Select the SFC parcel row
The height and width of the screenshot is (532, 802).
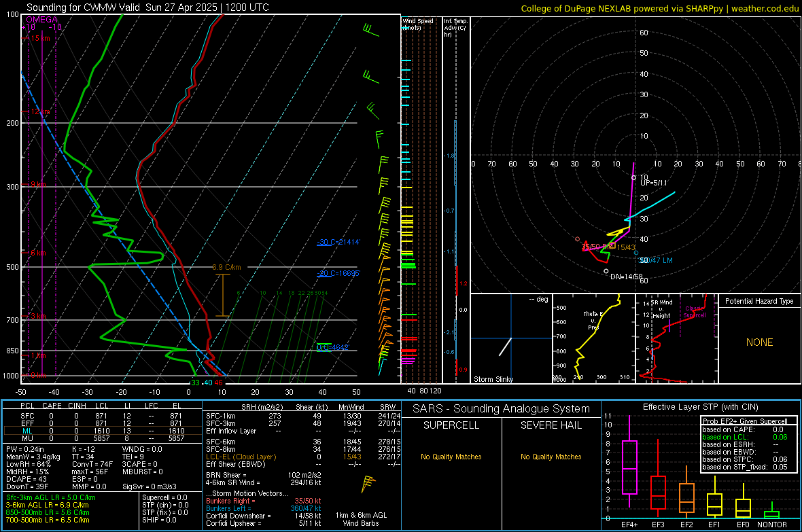click(102, 416)
